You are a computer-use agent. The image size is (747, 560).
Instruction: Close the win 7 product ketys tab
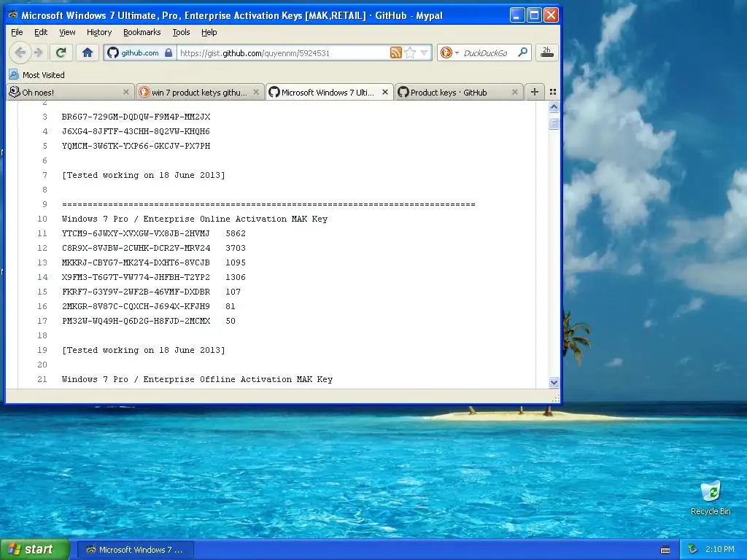pyautogui.click(x=256, y=93)
